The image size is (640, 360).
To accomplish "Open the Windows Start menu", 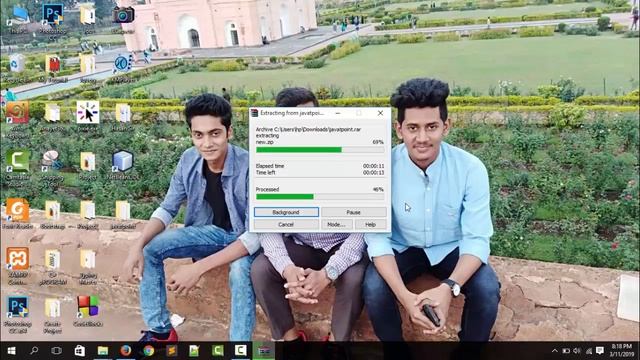I will click(x=11, y=351).
